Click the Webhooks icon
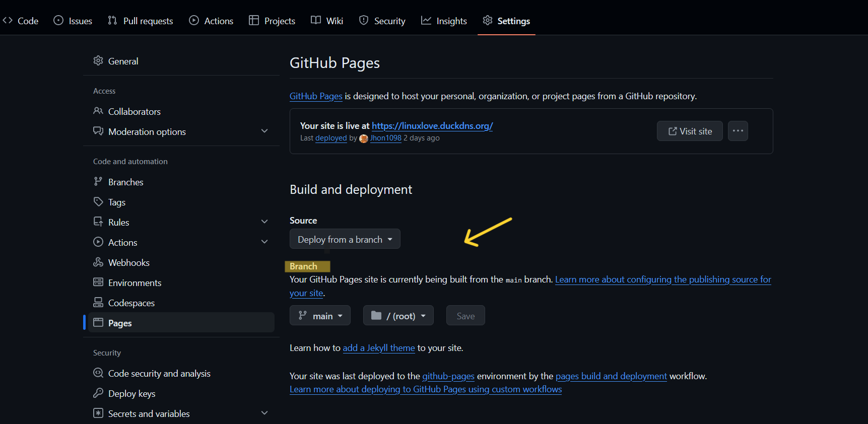Image resolution: width=868 pixels, height=424 pixels. coord(98,262)
